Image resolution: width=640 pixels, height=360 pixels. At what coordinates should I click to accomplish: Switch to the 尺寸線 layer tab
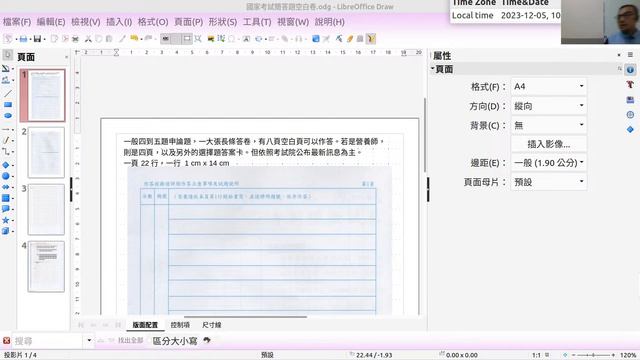(x=211, y=325)
